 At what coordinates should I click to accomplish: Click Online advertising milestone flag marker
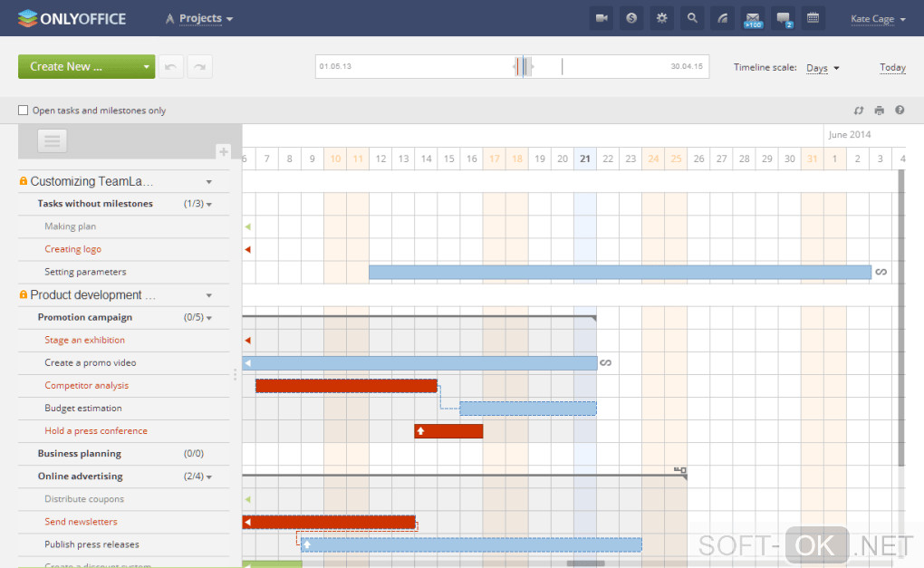[680, 471]
